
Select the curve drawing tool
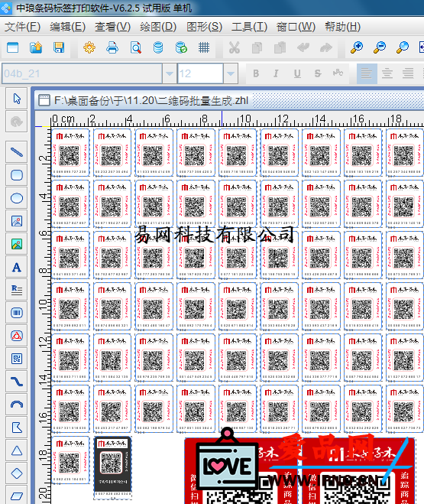click(x=17, y=382)
